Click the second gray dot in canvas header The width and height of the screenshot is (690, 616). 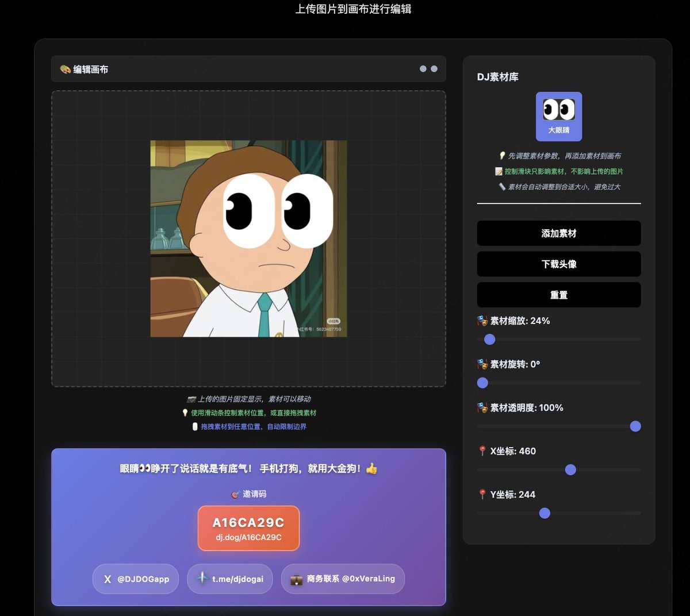[434, 69]
